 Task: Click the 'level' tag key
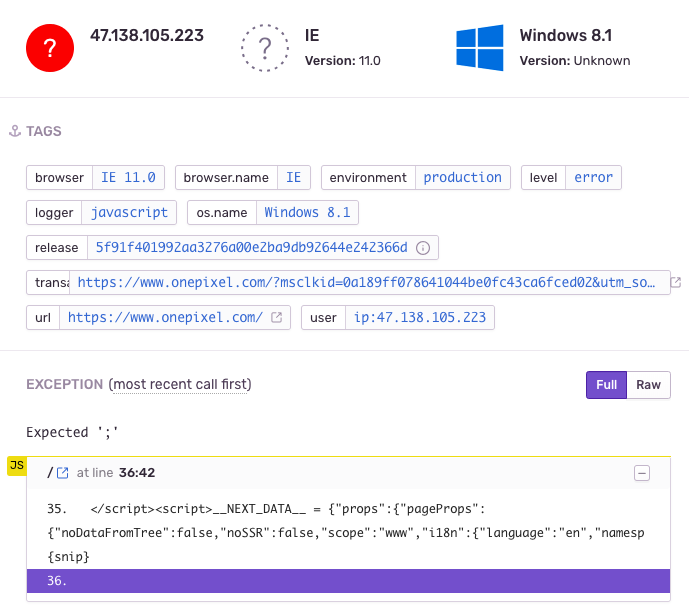click(543, 178)
